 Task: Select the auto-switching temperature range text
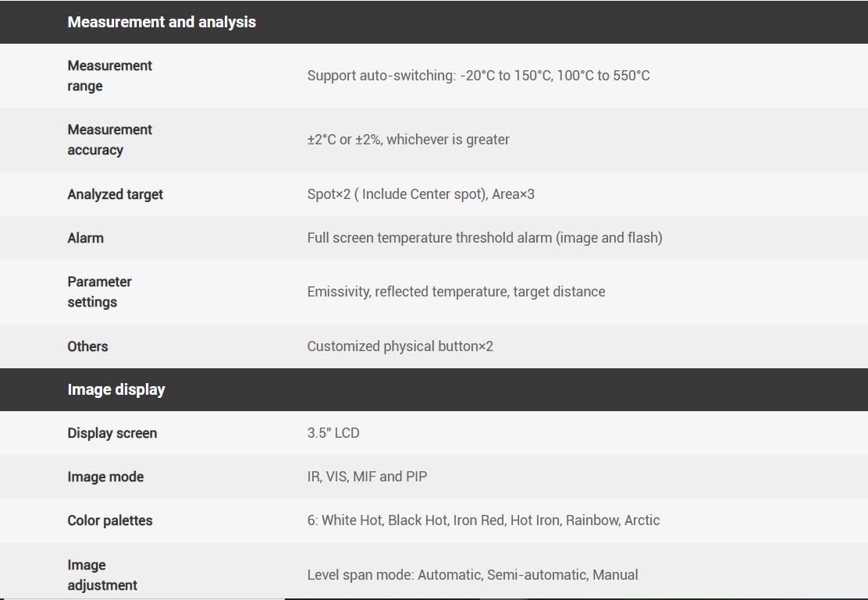478,76
